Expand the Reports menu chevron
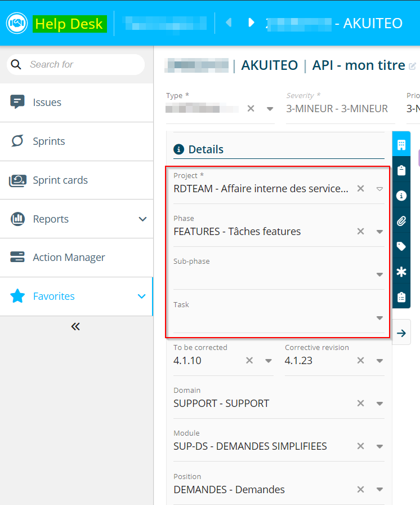420x505 pixels. coord(142,219)
